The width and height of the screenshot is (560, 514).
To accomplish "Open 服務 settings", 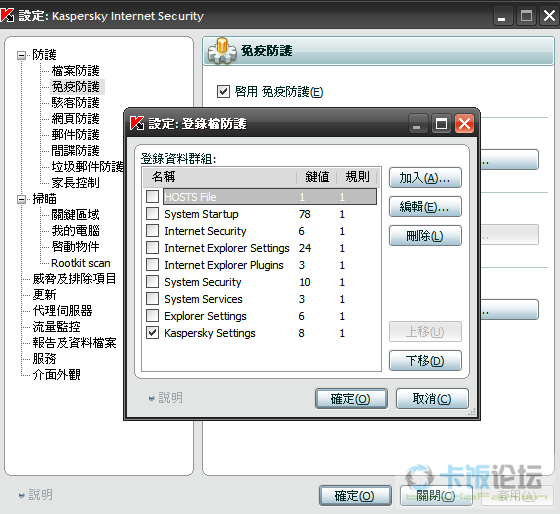I will tap(44, 359).
